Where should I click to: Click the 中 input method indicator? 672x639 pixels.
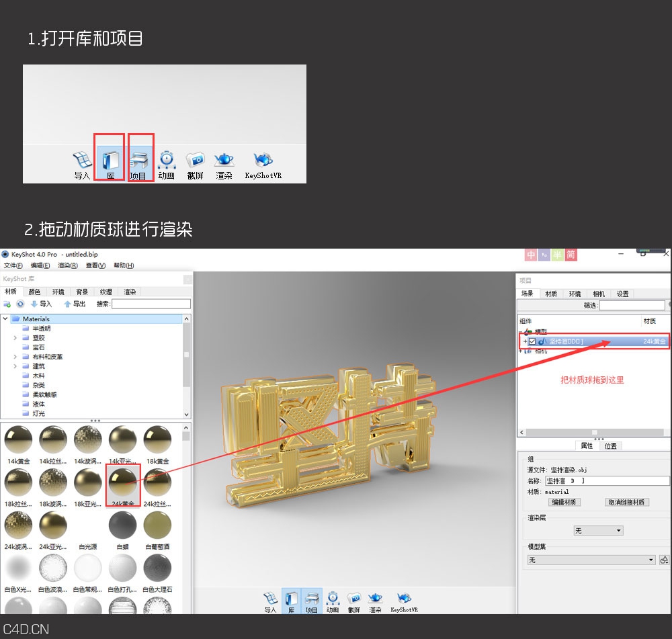531,255
